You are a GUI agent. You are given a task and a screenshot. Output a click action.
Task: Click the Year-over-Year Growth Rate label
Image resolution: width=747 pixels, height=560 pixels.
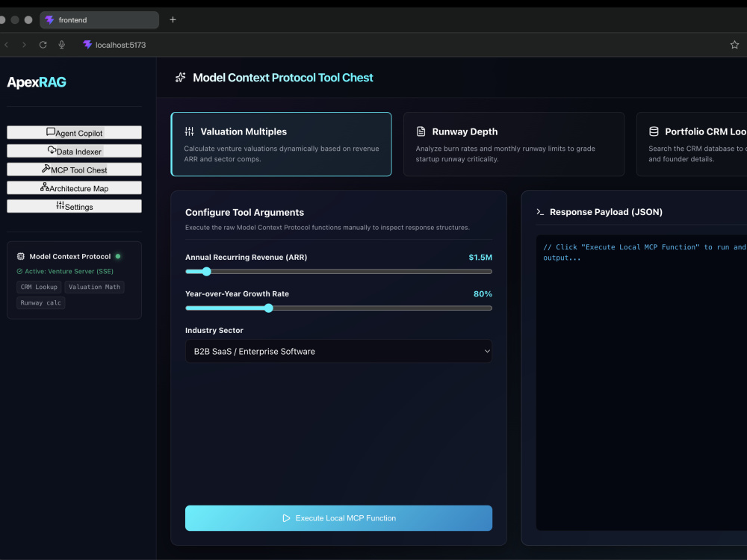(x=237, y=293)
